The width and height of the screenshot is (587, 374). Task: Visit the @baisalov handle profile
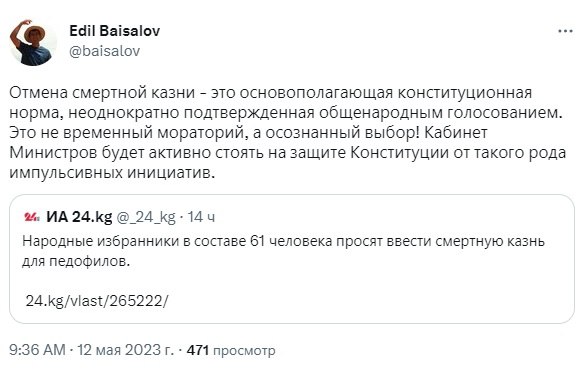[104, 51]
